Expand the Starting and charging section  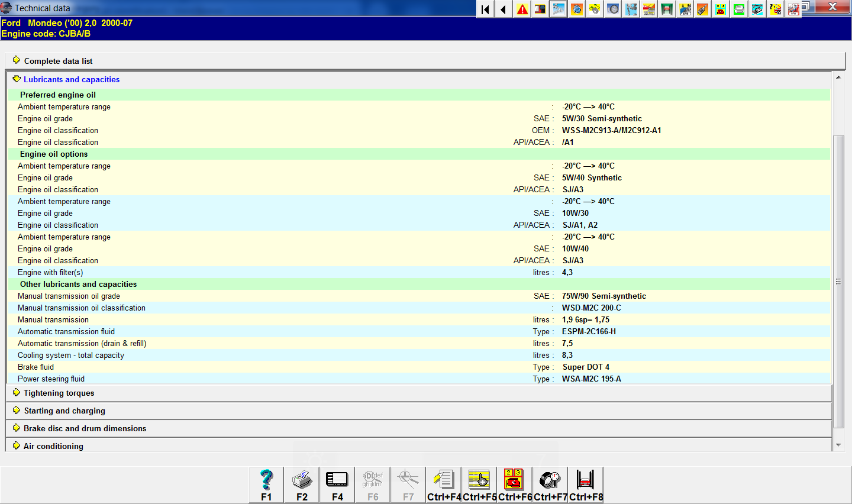64,411
